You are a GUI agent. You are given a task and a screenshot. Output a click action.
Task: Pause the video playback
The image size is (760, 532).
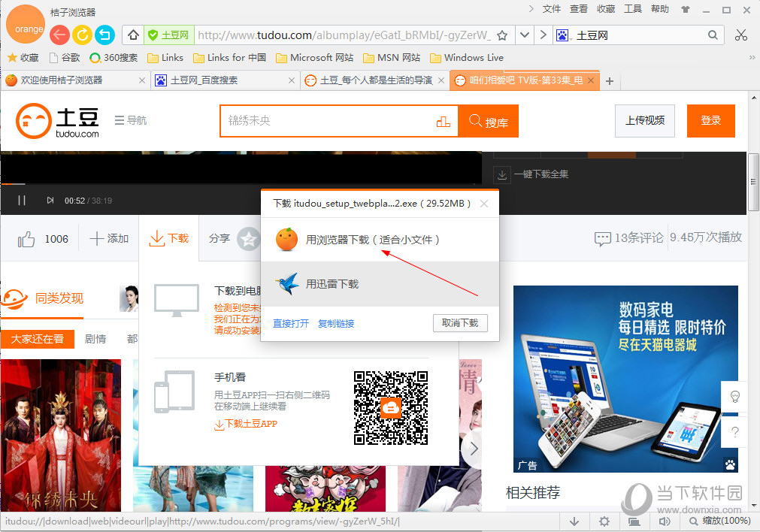point(23,200)
